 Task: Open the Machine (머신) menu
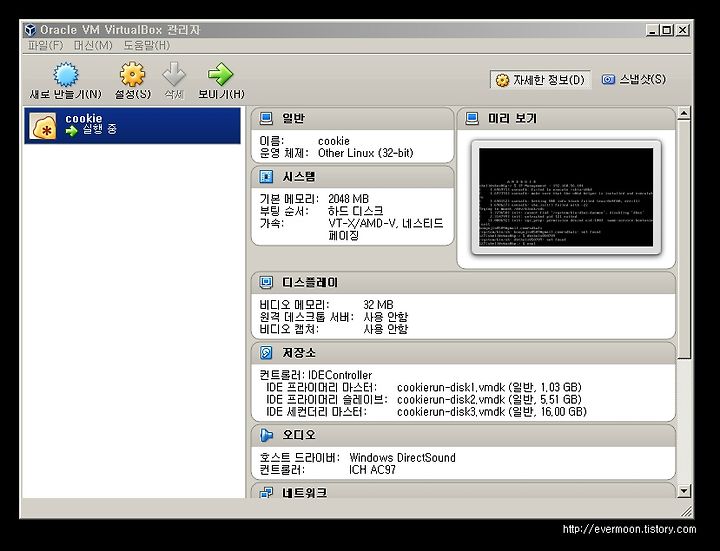[93, 45]
